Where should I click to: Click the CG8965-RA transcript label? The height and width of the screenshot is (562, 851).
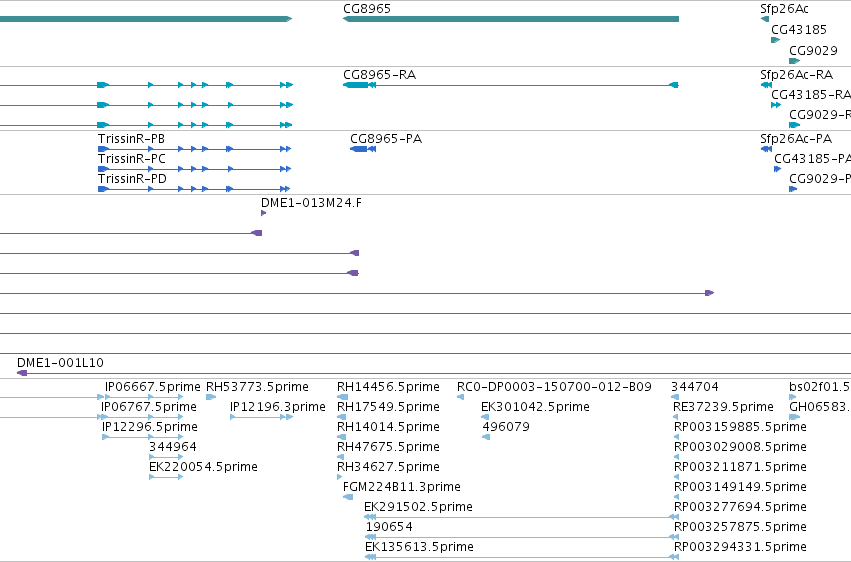coord(379,75)
